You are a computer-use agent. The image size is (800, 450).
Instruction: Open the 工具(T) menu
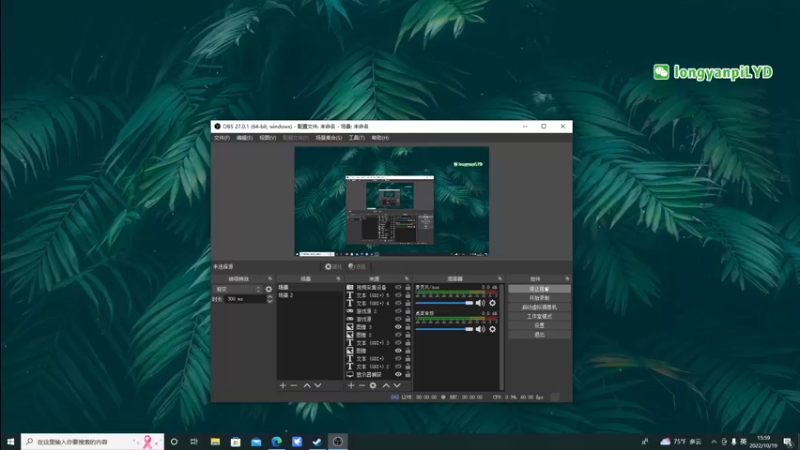(357, 138)
